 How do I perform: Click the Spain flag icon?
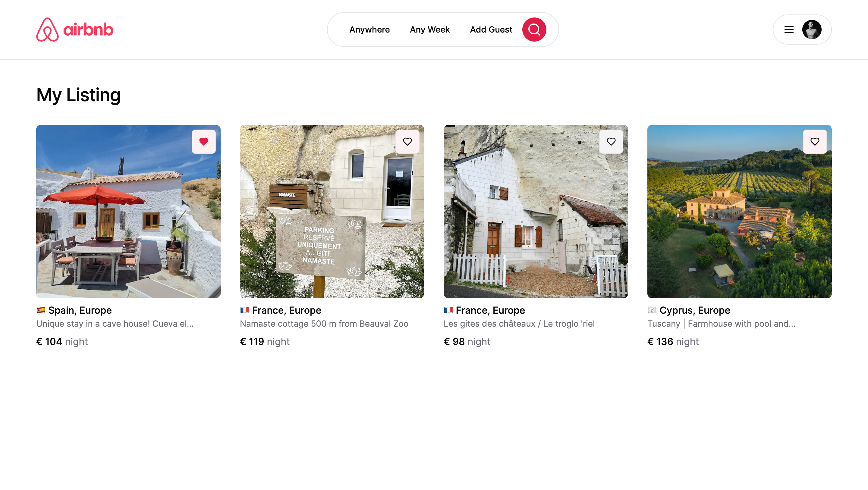(41, 310)
